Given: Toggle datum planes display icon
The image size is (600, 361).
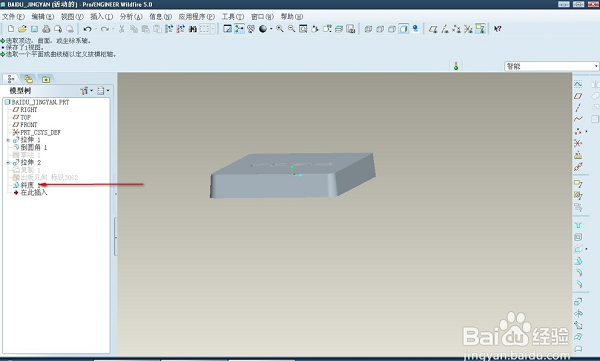Looking at the screenshot, I should [x=433, y=29].
